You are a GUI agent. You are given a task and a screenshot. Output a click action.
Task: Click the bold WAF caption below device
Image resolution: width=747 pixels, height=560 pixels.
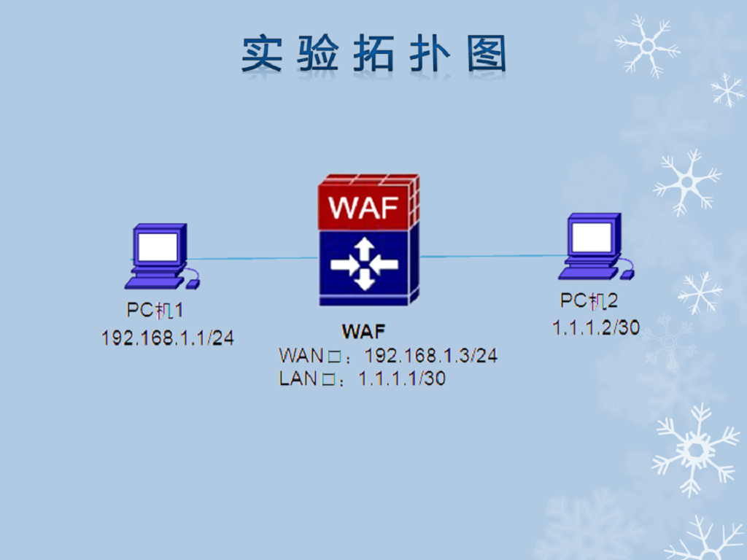click(x=363, y=331)
